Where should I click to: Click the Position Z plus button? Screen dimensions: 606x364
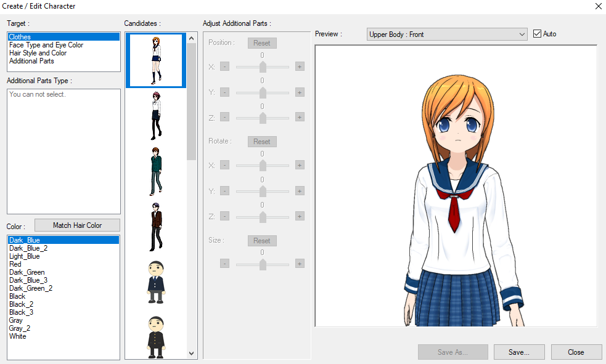click(x=300, y=117)
